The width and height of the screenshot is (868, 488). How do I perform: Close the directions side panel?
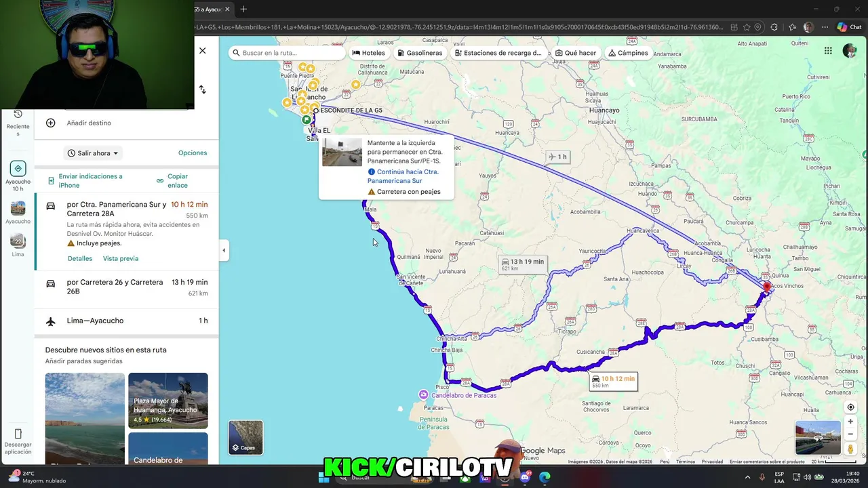[x=202, y=51]
